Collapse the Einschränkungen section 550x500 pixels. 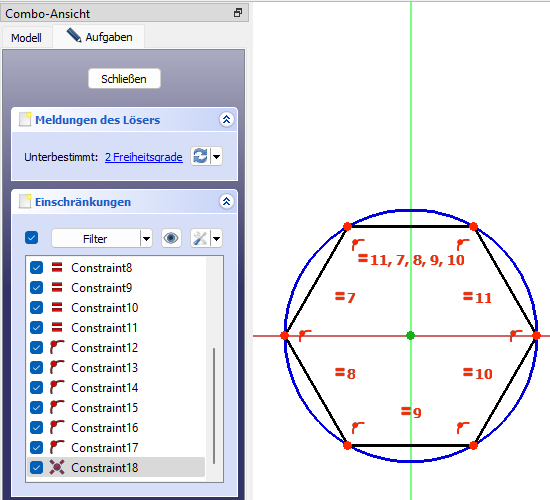coord(227,202)
